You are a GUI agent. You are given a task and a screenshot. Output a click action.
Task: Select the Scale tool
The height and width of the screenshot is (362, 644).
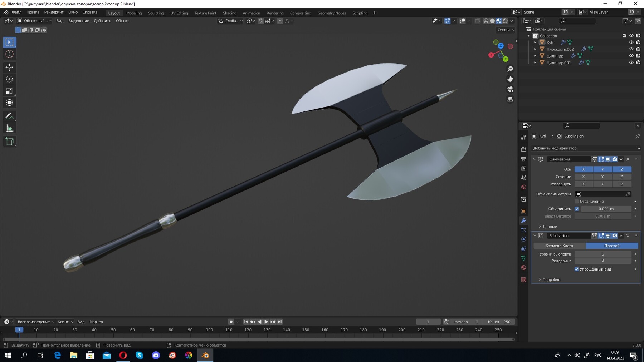(9, 91)
